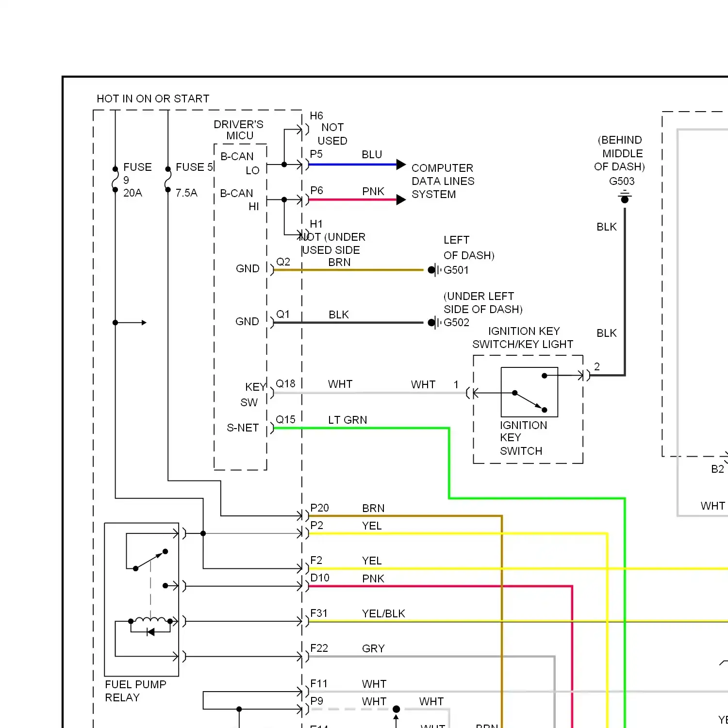The height and width of the screenshot is (728, 728).
Task: Click the P20 connector label
Action: [x=320, y=508]
